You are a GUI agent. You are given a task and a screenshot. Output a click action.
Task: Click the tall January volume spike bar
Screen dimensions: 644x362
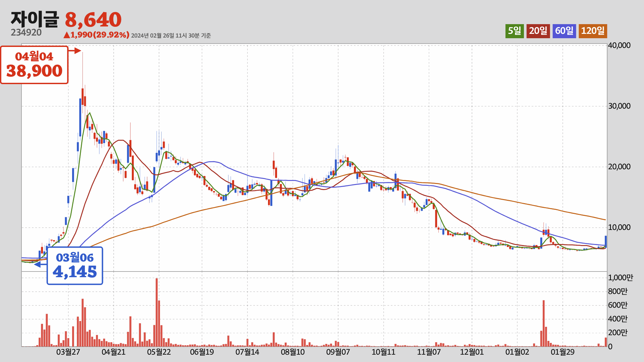(x=544, y=323)
